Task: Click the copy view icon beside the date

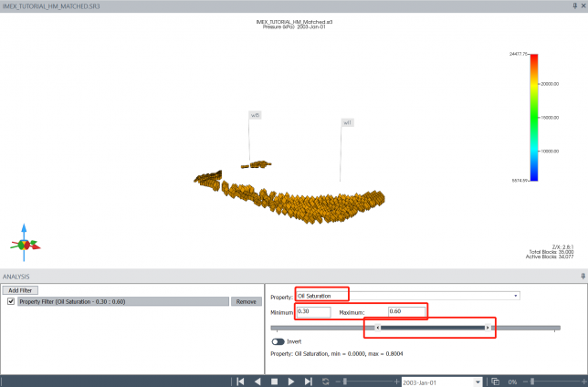Action: point(496,381)
